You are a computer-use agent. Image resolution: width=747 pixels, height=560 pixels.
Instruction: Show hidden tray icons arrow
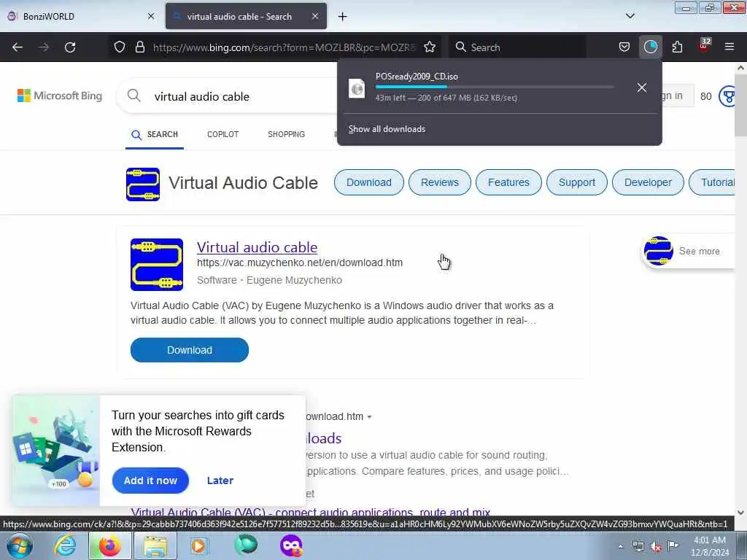point(620,547)
